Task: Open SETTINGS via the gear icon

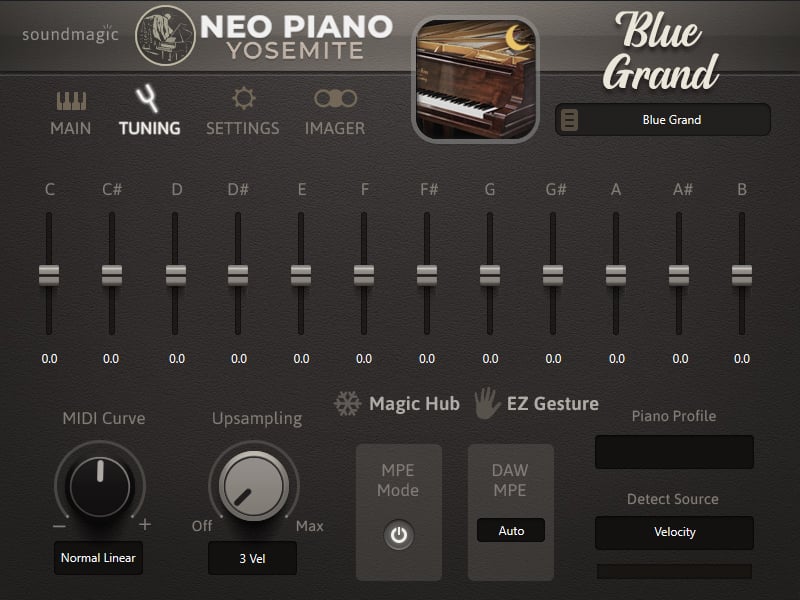Action: point(243,99)
